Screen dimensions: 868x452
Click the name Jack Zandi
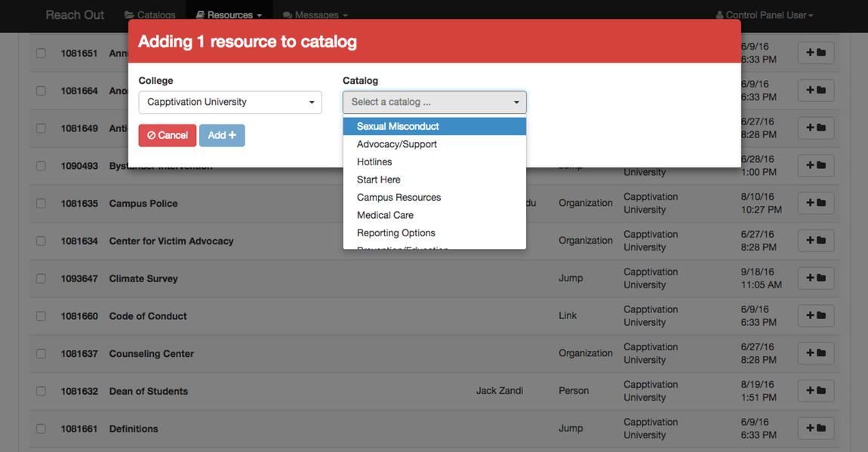tap(500, 391)
